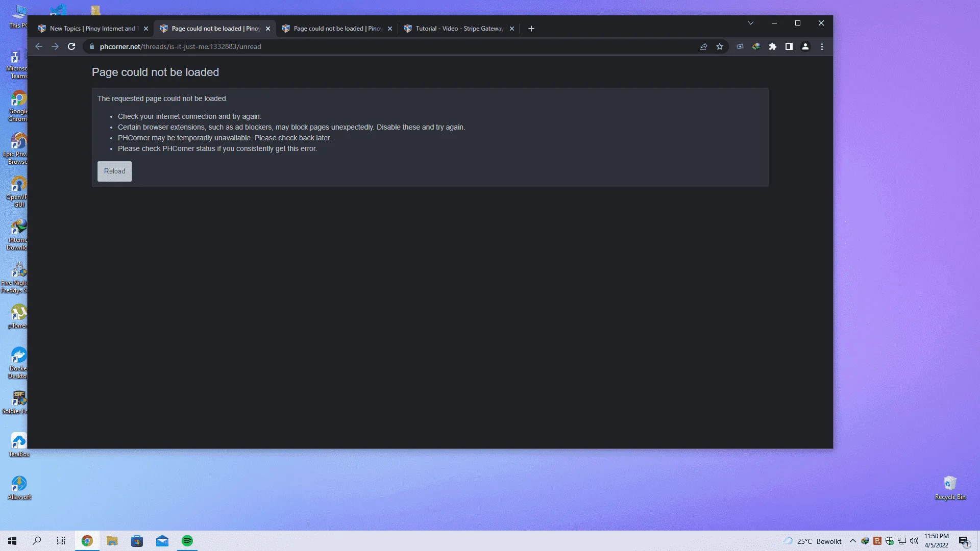Open the tab search dropdown arrow

751,23
